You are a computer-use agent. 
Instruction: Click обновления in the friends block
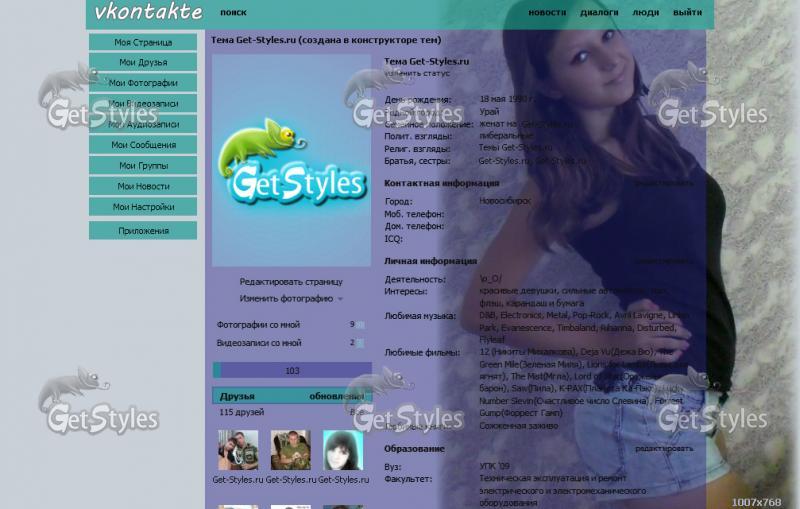[336, 396]
